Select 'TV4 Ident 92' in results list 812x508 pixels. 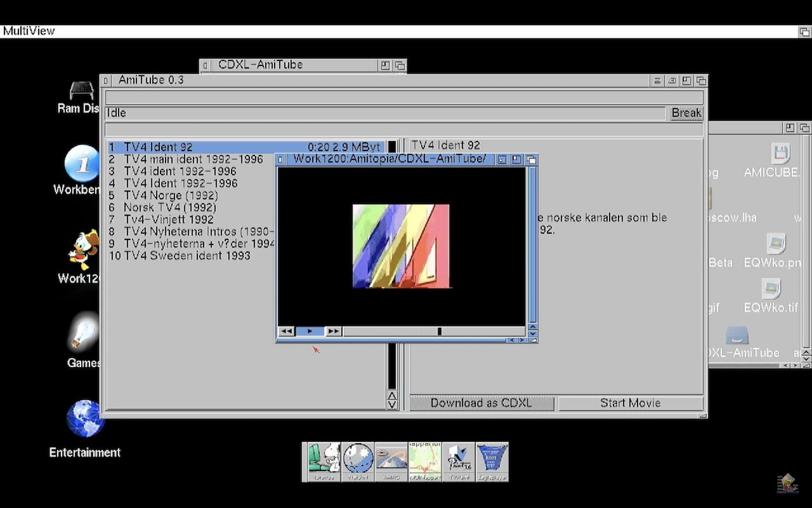click(246, 147)
